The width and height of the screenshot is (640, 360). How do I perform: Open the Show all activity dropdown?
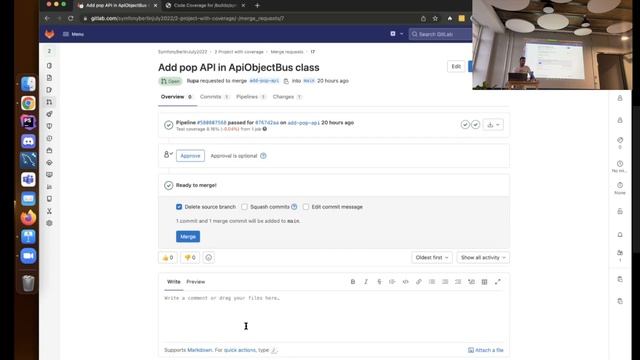pos(483,258)
